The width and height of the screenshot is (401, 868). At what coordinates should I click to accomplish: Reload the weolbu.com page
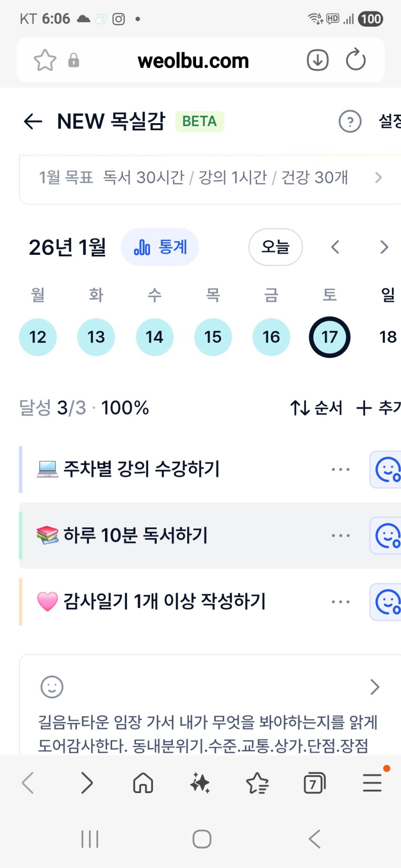(x=356, y=60)
